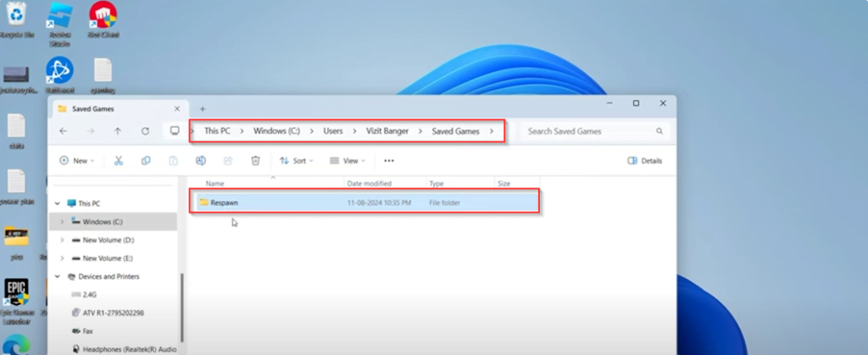Open the Recycle Bin desktop icon
Screen dimensions: 868x355
click(17, 20)
